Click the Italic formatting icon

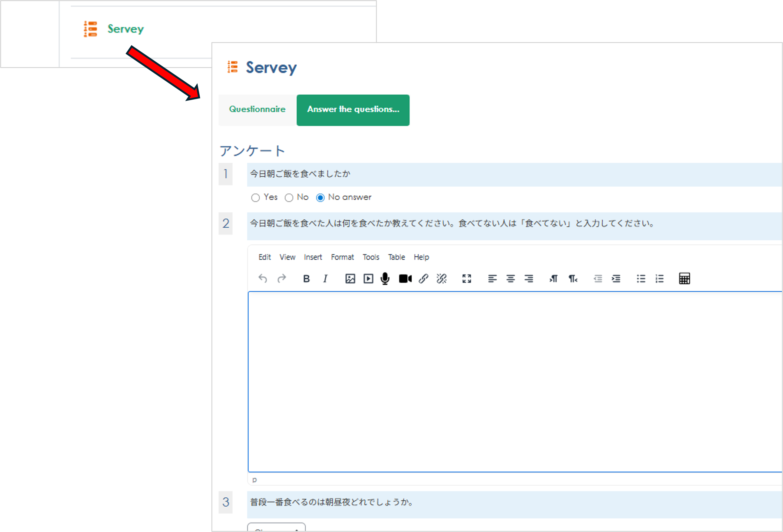click(325, 279)
